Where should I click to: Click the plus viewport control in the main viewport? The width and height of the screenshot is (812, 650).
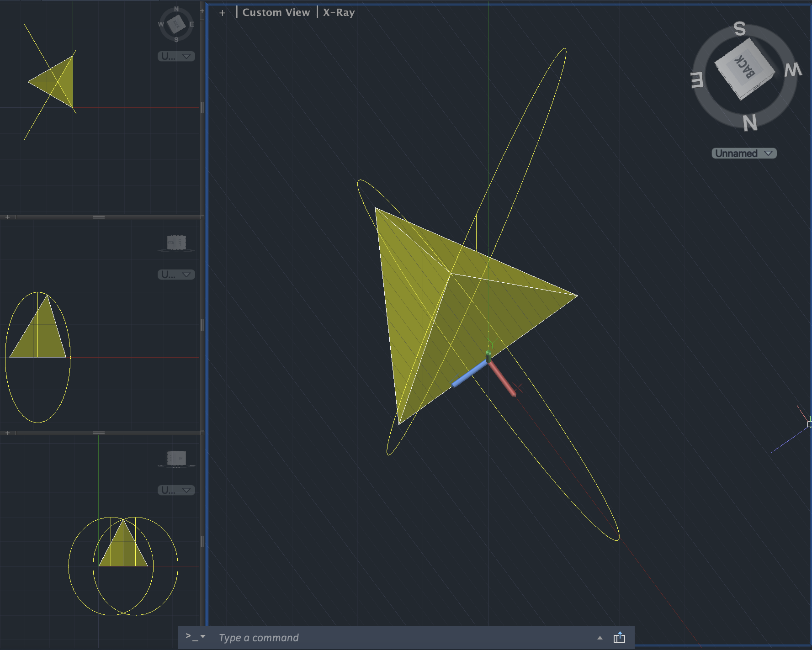(x=223, y=13)
